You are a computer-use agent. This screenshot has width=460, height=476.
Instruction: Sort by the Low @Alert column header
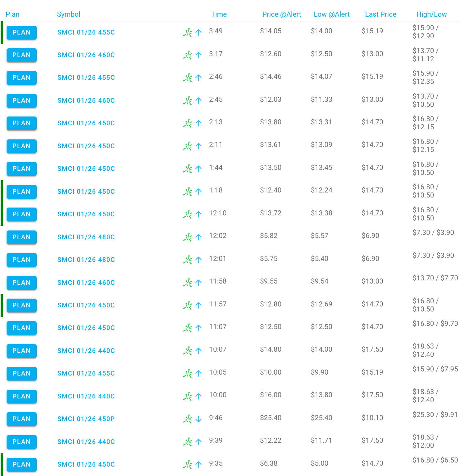331,14
